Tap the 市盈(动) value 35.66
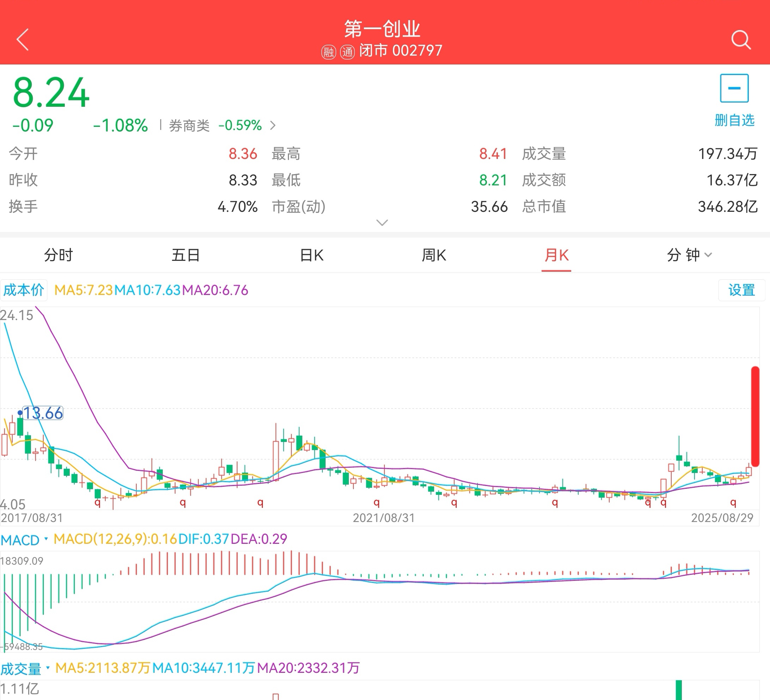The width and height of the screenshot is (770, 700). pos(489,207)
